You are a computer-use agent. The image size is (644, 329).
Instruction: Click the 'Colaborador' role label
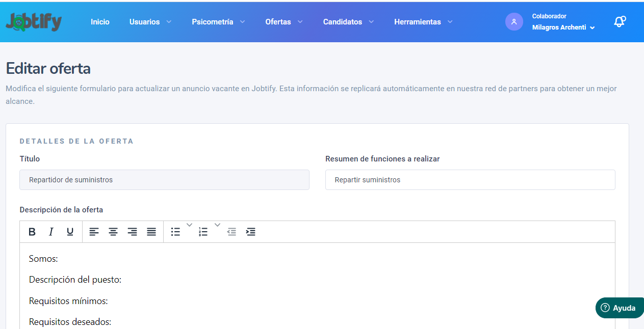click(x=549, y=16)
